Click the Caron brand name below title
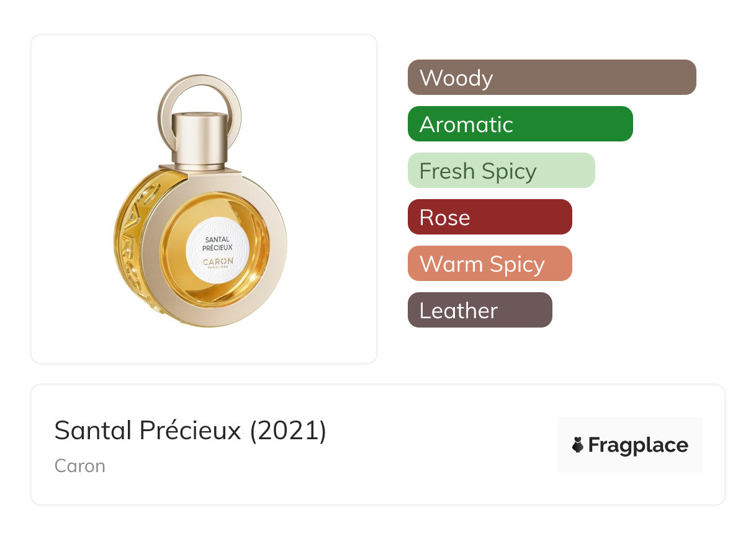 (x=79, y=466)
